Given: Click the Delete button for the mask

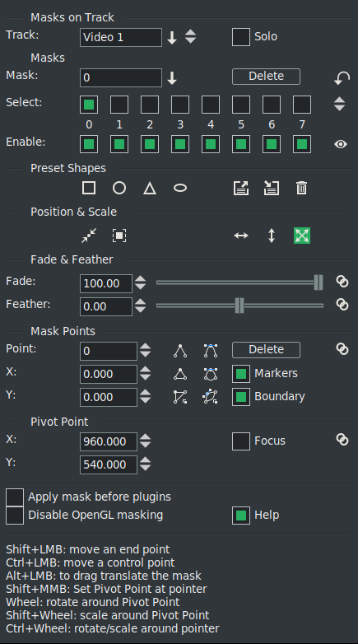Looking at the screenshot, I should (266, 77).
